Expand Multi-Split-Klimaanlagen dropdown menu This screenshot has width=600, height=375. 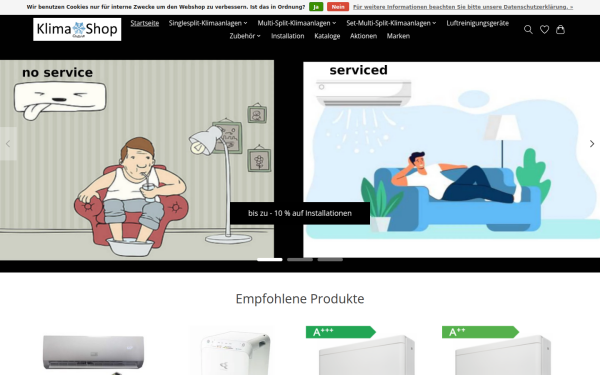click(x=297, y=23)
